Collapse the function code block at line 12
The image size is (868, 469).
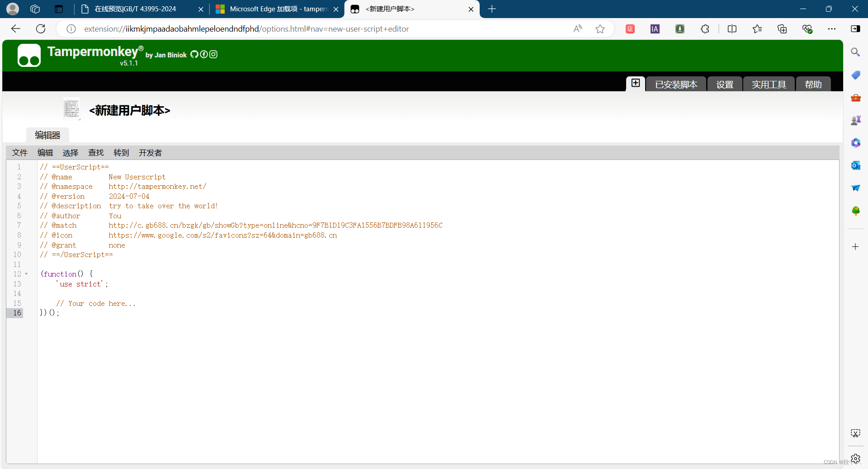click(26, 274)
